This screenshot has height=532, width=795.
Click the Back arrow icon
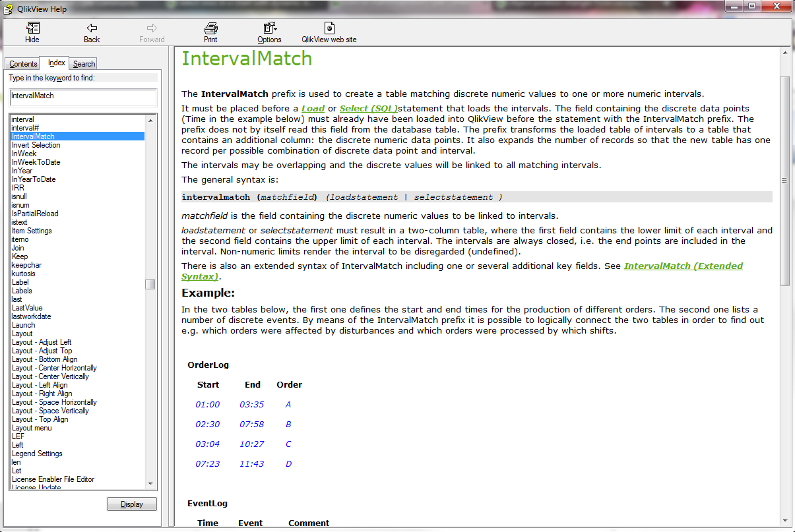pos(92,28)
